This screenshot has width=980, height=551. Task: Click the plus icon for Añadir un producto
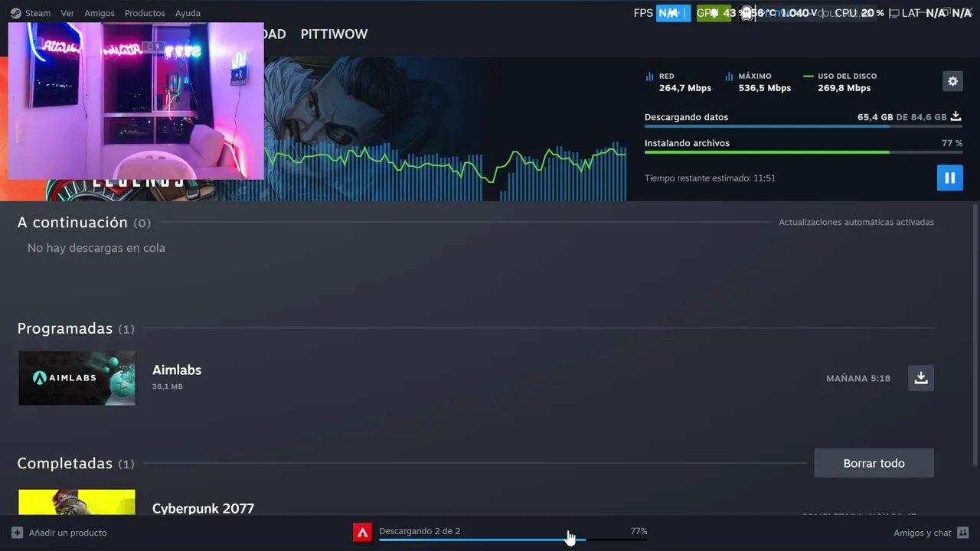17,533
